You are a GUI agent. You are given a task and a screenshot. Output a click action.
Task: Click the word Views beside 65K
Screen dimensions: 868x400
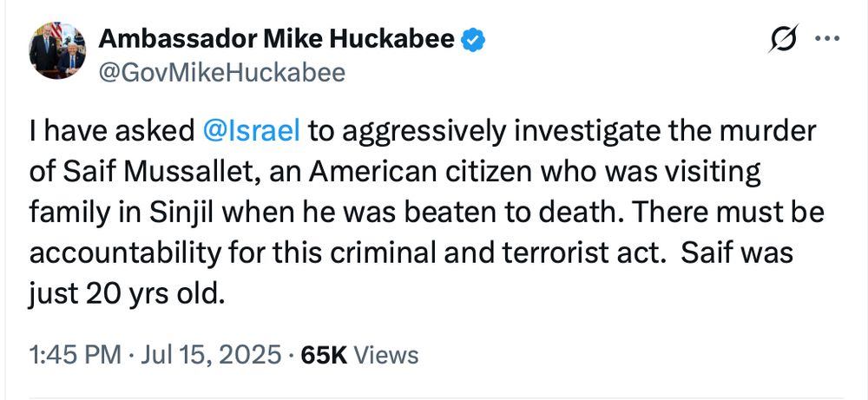click(x=385, y=355)
